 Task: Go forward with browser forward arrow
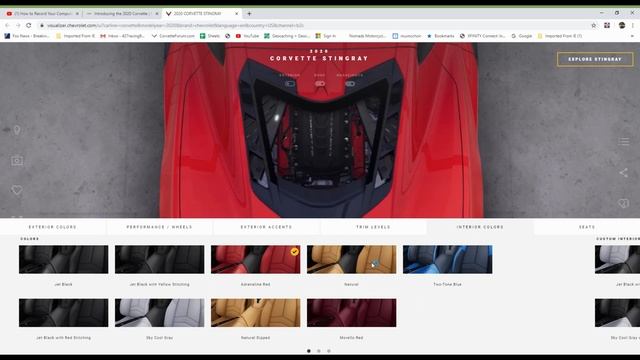coord(18,25)
